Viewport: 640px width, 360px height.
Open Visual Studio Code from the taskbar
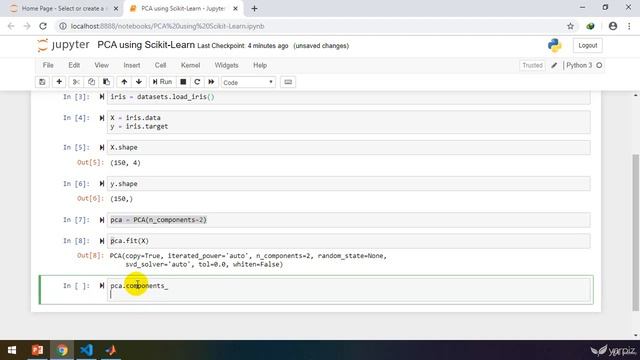(86, 350)
